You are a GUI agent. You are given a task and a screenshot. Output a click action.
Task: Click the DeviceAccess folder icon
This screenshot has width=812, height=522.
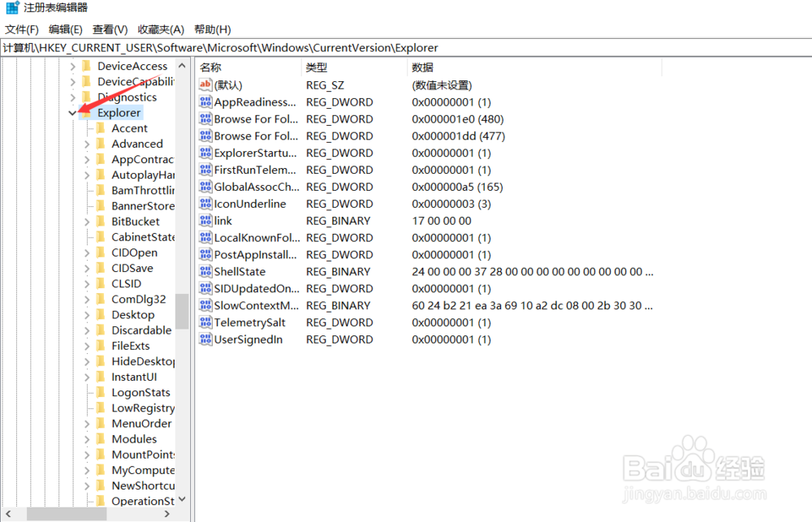pyautogui.click(x=87, y=66)
